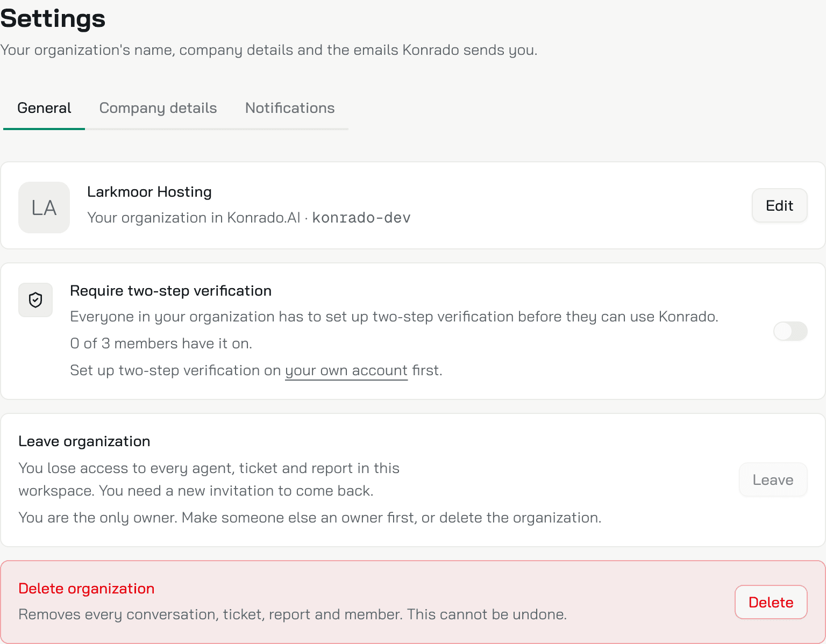Viewport: 826px width, 644px height.
Task: Click the 'Larkmoor Hosting' organization name
Action: 149,192
